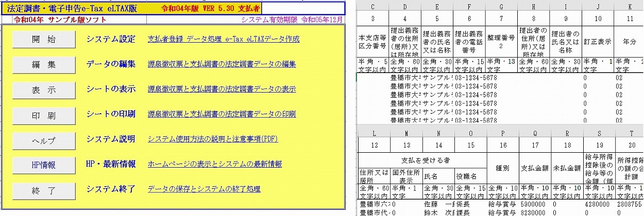Click the 終了 button to exit
Screen dimensions: 644x216
pyautogui.click(x=44, y=190)
